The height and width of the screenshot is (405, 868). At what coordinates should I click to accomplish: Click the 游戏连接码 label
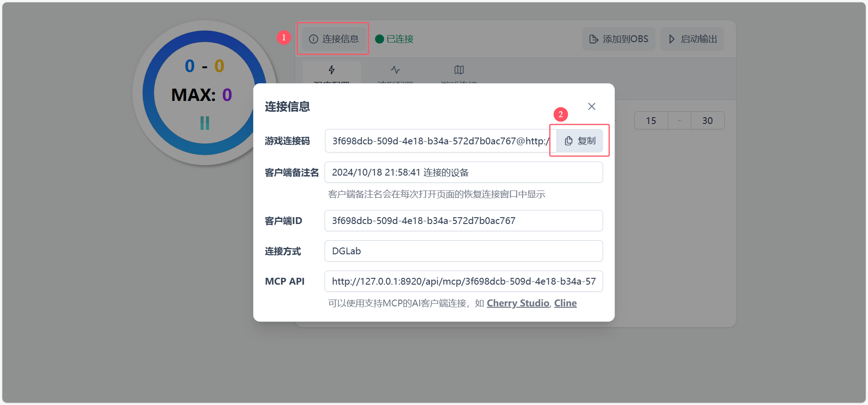288,141
